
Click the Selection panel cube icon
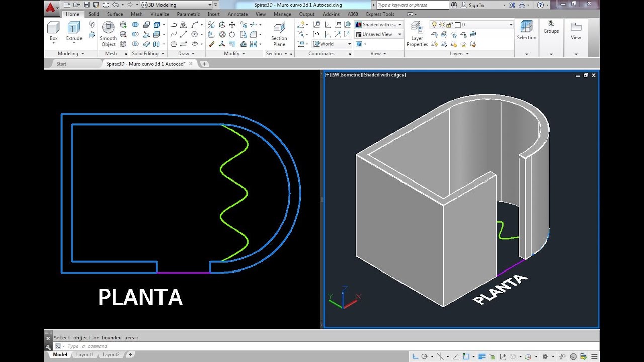(x=526, y=27)
